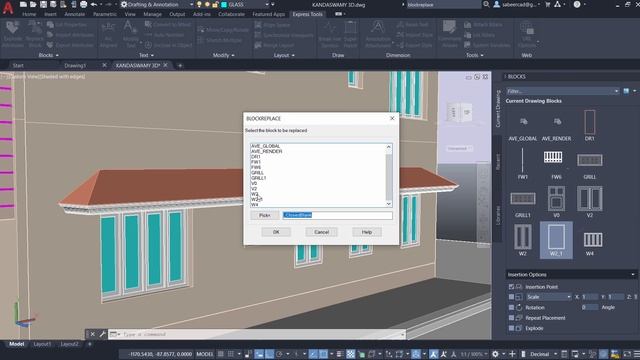Click the Help question mark icon
Image resolution: width=640 pixels, height=360 pixels.
pyautogui.click(x=577, y=4)
